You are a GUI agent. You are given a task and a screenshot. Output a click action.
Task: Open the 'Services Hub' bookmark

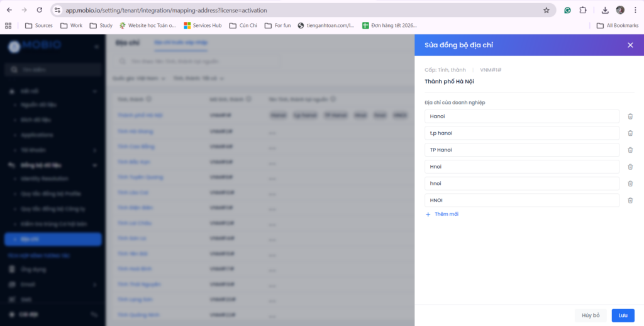tap(203, 26)
